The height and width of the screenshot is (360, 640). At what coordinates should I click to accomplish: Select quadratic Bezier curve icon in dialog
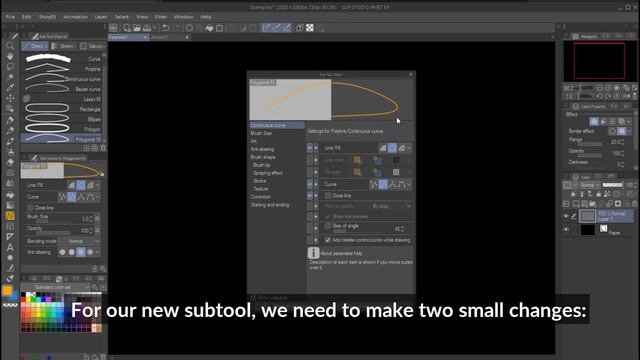point(392,184)
